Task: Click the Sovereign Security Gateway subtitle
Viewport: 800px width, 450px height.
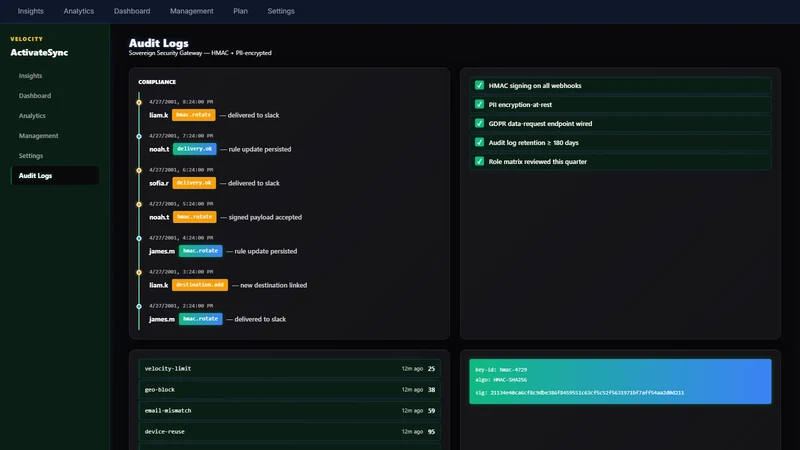Action: 200,53
